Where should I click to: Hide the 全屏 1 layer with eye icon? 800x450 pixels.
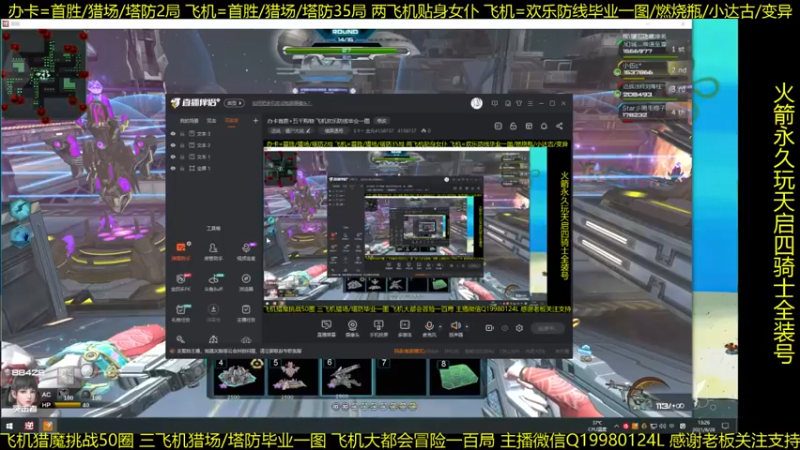click(x=173, y=168)
